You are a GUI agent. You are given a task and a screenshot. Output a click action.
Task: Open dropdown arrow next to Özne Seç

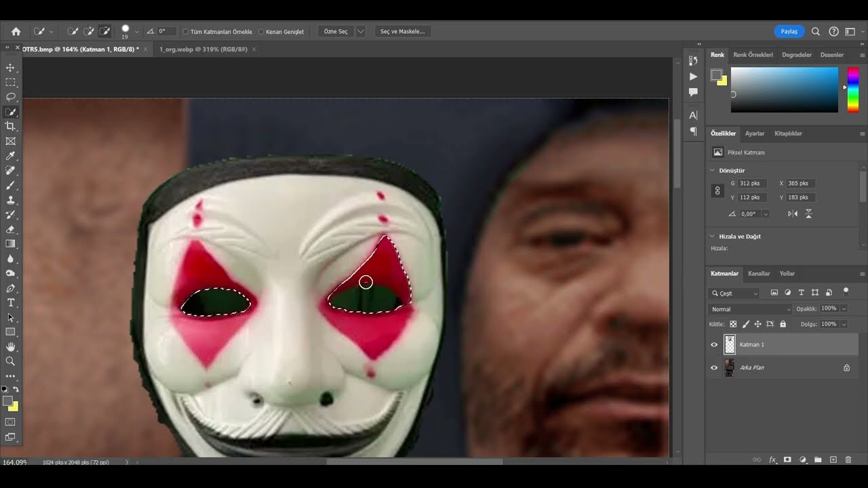point(361,31)
